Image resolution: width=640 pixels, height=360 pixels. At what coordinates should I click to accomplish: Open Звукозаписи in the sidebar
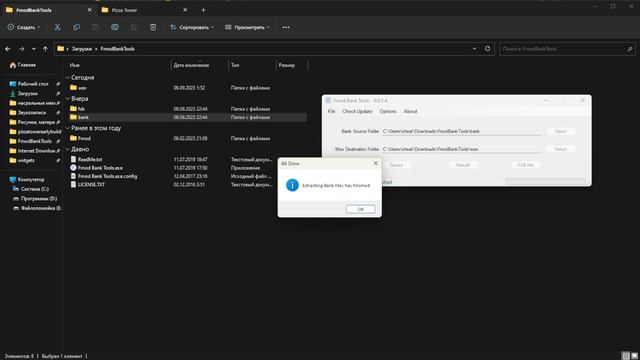pos(31,112)
